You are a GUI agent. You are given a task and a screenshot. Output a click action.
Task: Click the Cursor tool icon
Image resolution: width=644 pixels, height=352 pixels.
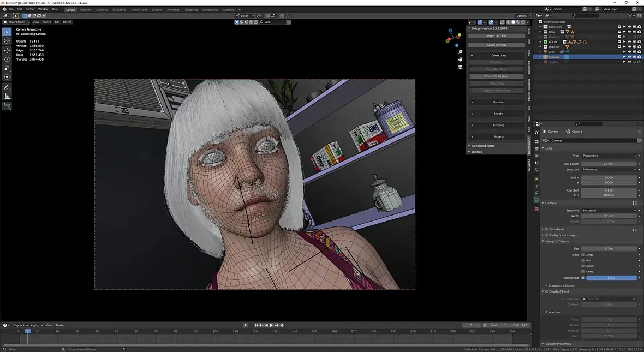point(7,40)
